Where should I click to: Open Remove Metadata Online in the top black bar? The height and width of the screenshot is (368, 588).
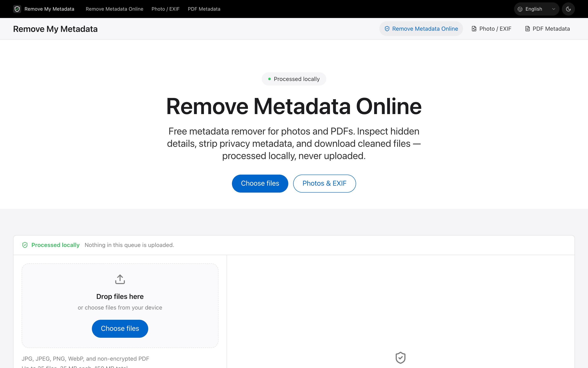pos(115,9)
